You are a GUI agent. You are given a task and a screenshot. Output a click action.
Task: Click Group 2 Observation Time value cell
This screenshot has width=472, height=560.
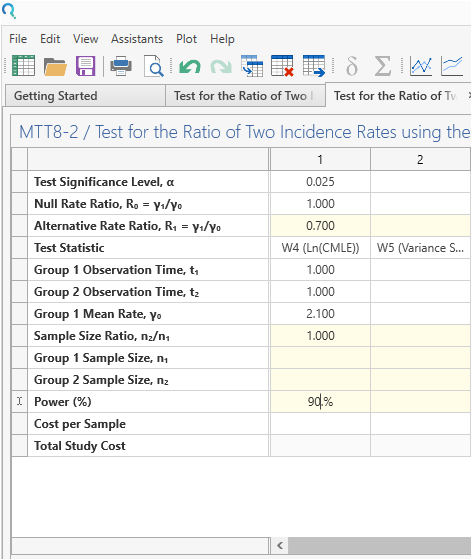click(x=320, y=292)
